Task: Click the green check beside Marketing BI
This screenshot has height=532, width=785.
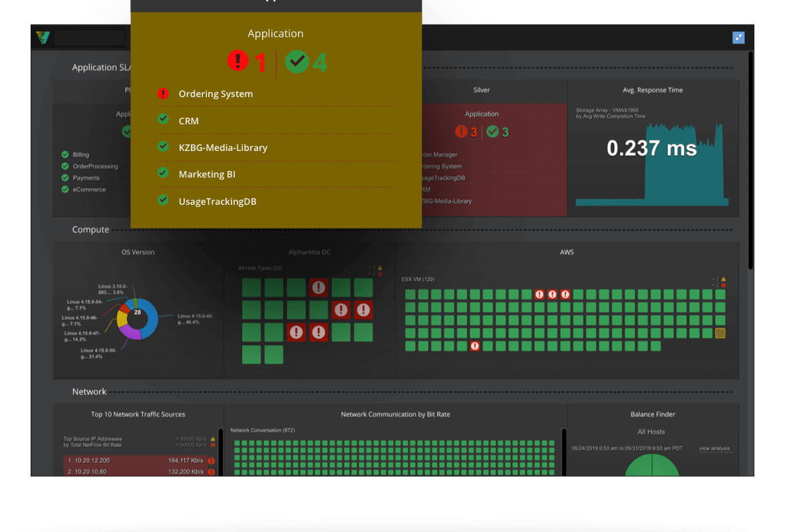Action: click(163, 173)
